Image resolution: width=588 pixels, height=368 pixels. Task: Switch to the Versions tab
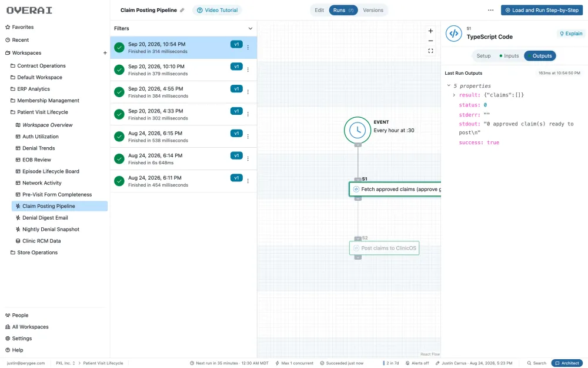(373, 10)
